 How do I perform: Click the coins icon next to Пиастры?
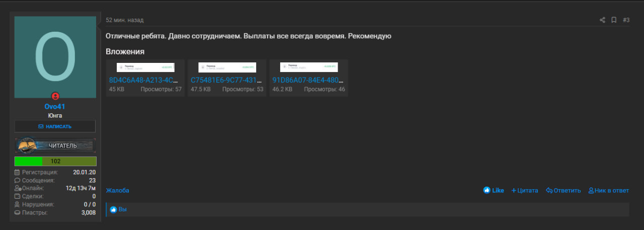tap(17, 212)
